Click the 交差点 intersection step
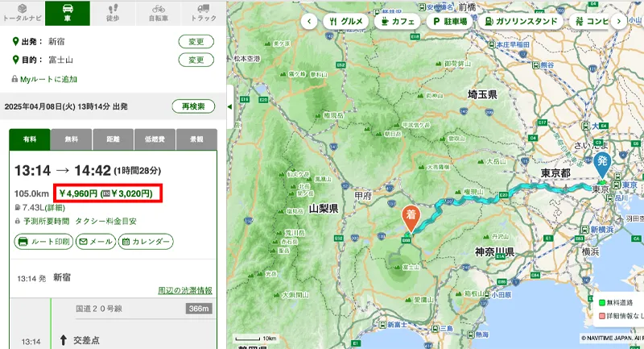The height and width of the screenshot is (349, 644). [86, 340]
